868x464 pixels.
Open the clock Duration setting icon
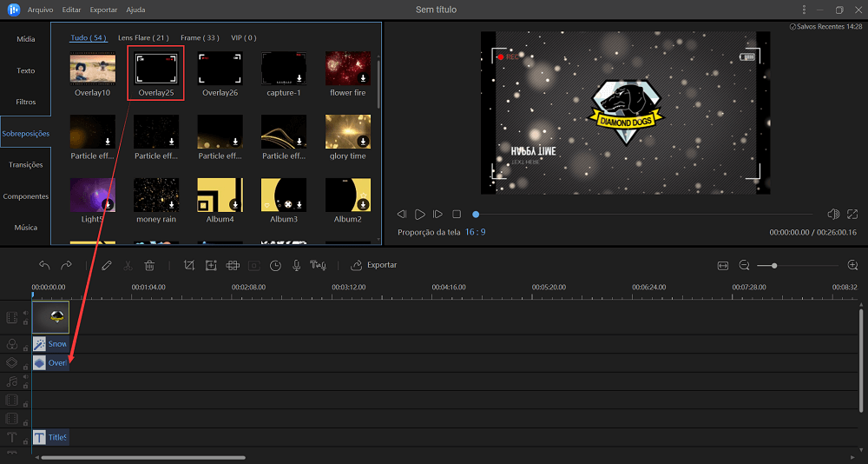[275, 266]
